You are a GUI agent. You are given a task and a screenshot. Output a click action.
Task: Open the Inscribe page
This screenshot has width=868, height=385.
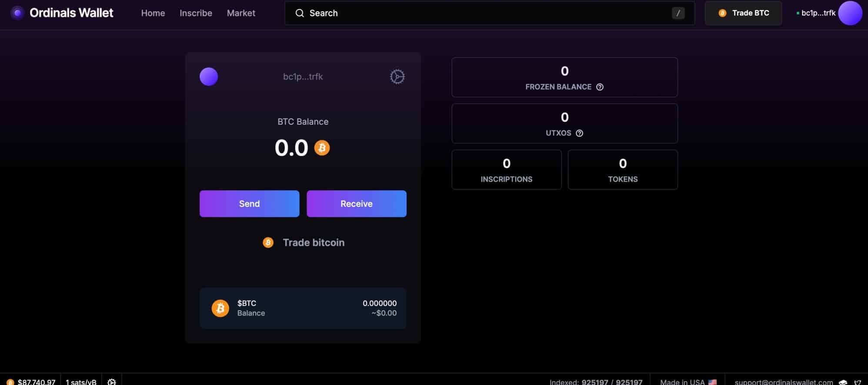(196, 13)
